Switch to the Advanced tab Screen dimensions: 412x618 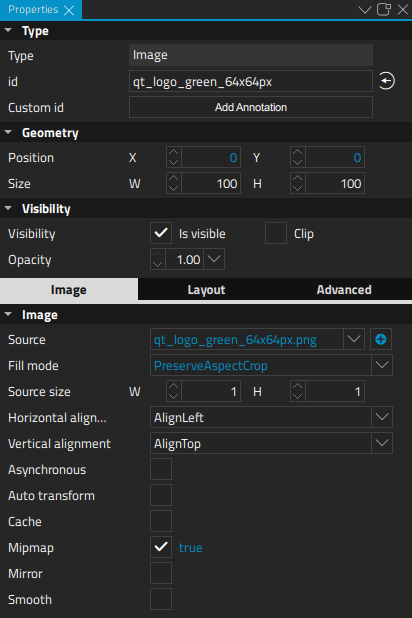click(344, 290)
